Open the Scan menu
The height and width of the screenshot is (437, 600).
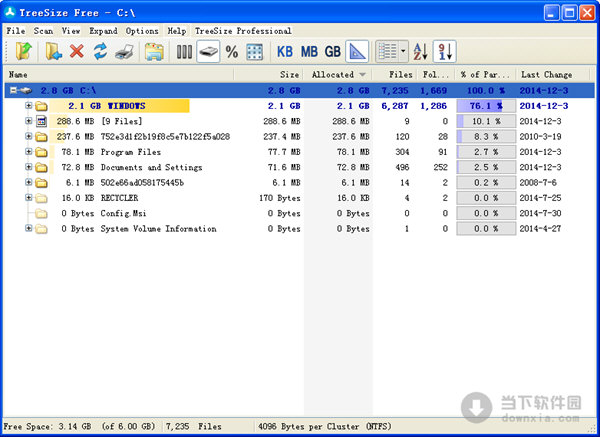(43, 31)
